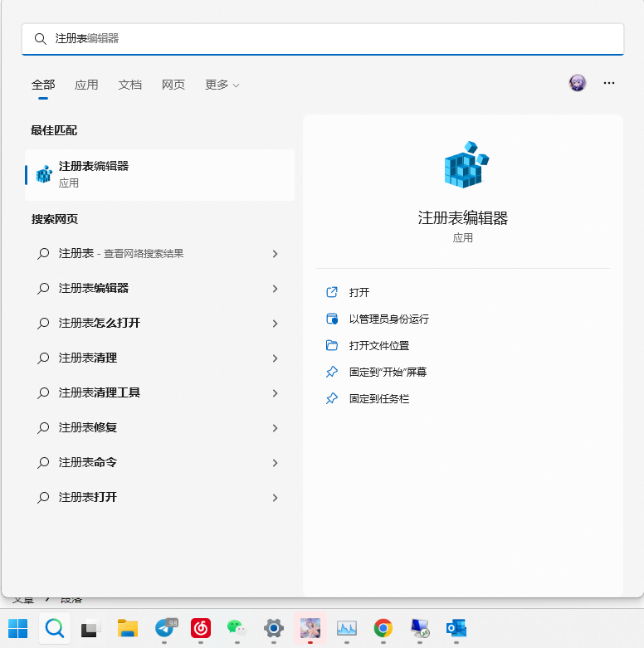Open File Explorer from the taskbar
Image resolution: width=644 pixels, height=648 pixels.
coord(127,628)
